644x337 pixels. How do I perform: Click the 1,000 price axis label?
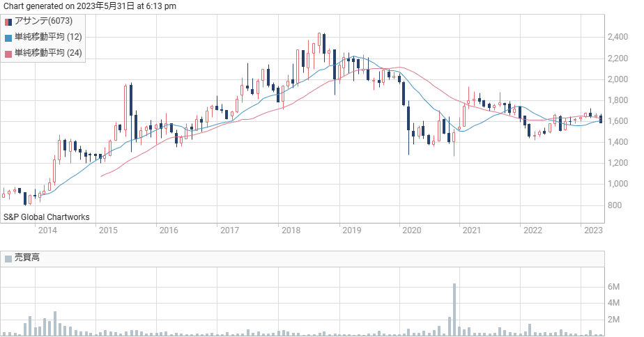(618, 184)
